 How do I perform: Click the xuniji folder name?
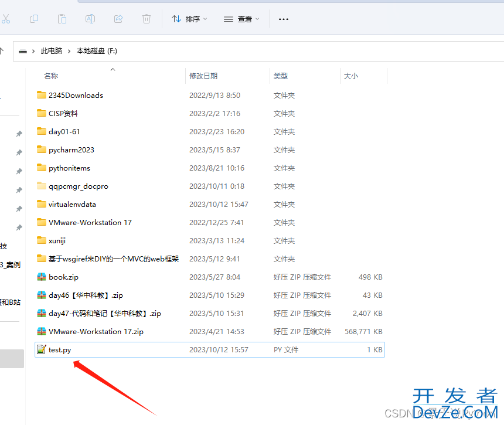click(57, 241)
